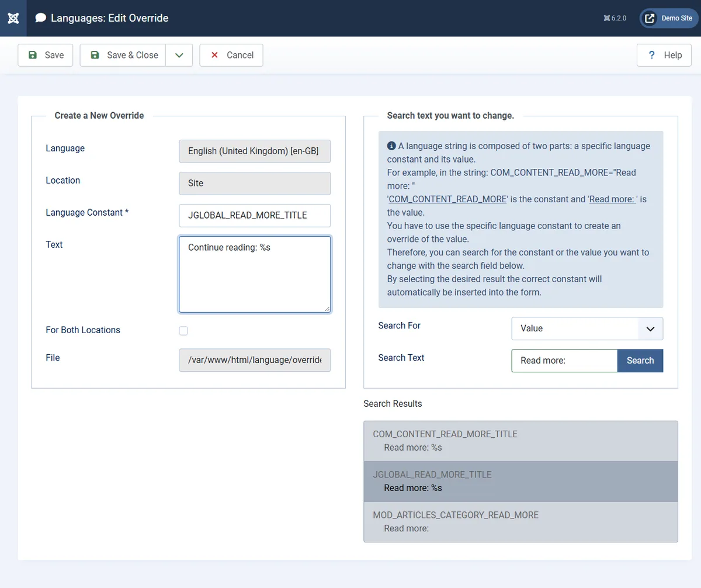701x588 pixels.
Task: Toggle the For Both Locations checkbox
Action: (183, 331)
